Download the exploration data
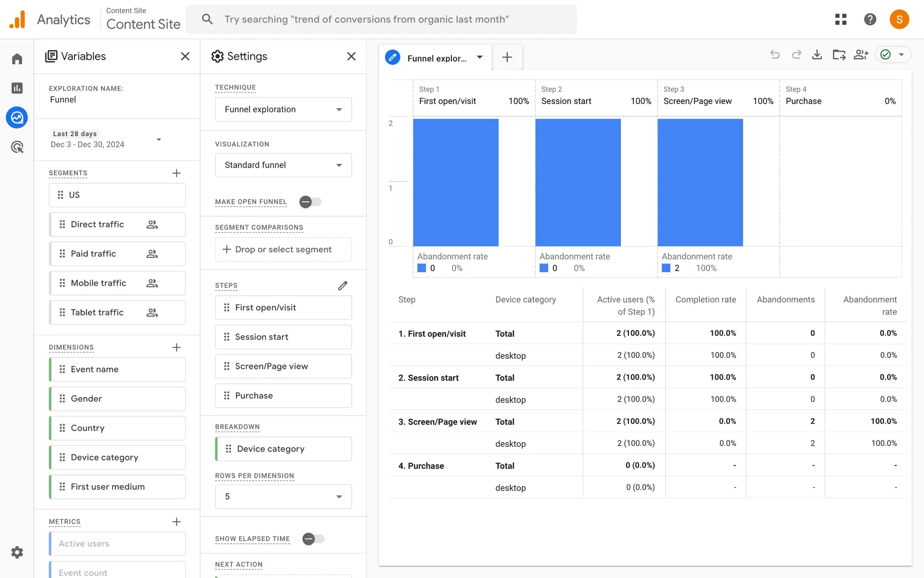 pos(817,55)
